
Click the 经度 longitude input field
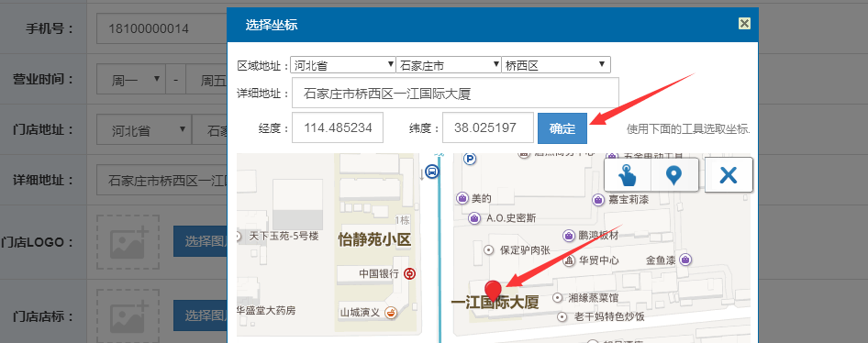pyautogui.click(x=338, y=127)
